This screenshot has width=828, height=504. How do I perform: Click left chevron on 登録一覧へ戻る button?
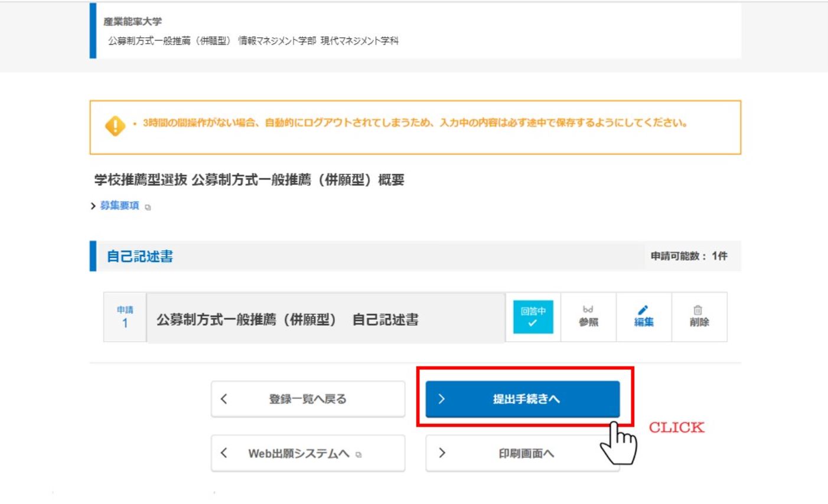click(x=224, y=399)
